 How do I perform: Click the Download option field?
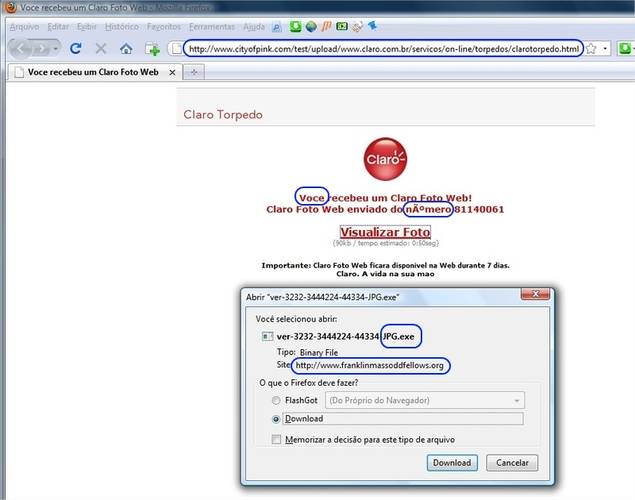pyautogui.click(x=403, y=419)
